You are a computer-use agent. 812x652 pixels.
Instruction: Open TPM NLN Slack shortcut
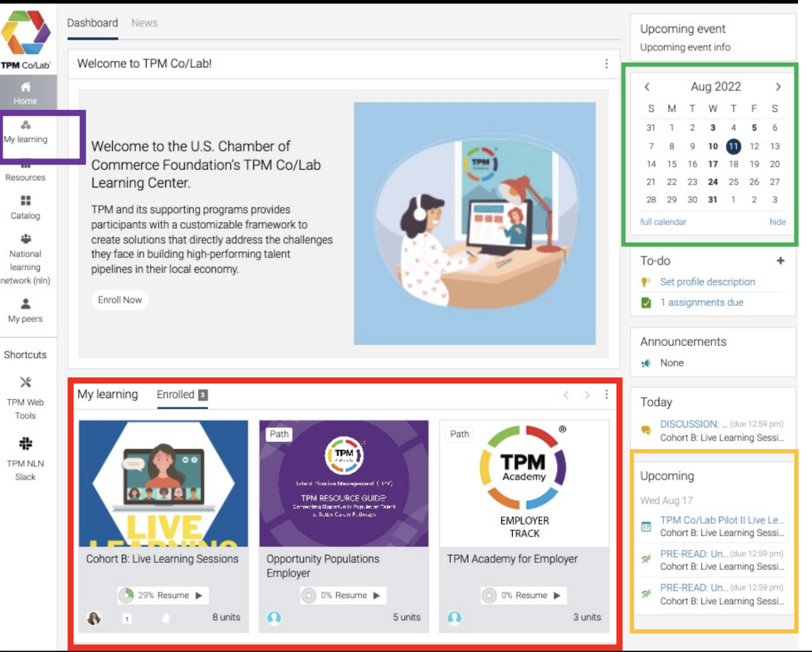click(x=26, y=459)
